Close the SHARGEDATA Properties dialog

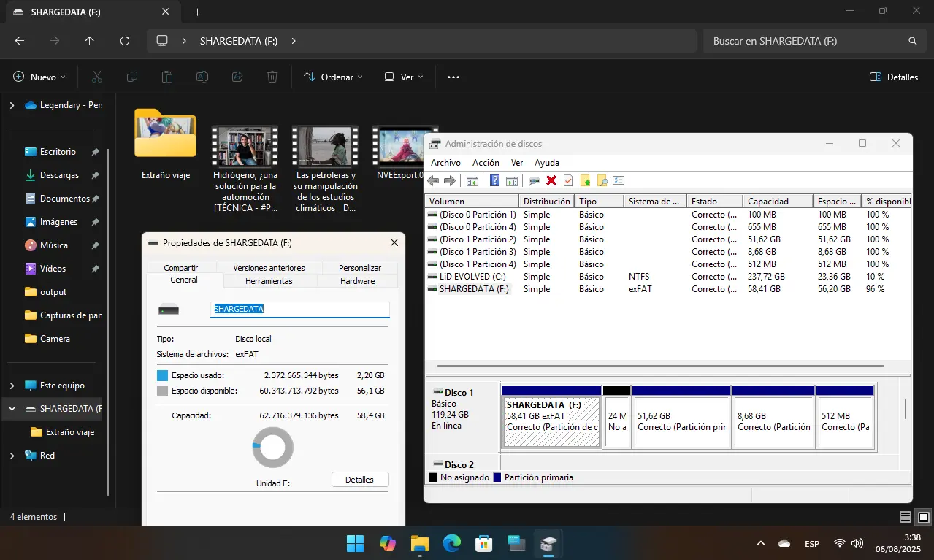coord(394,242)
